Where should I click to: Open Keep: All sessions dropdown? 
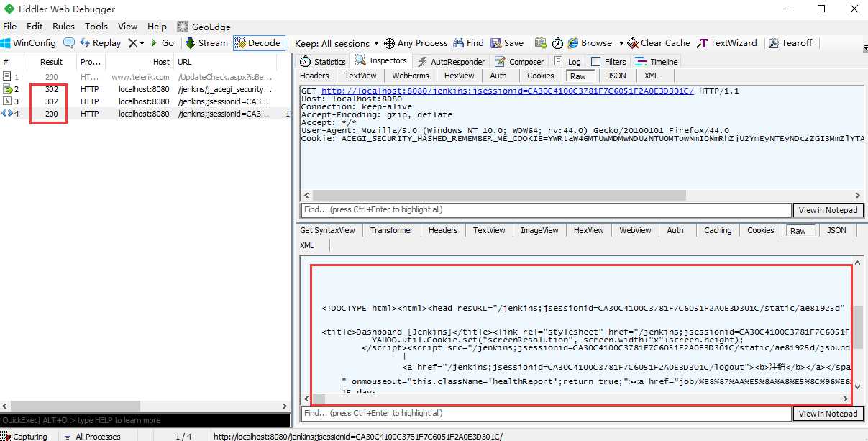pyautogui.click(x=337, y=43)
